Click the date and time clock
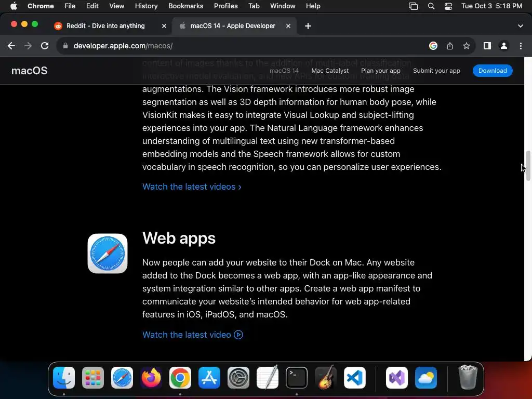 click(x=491, y=6)
